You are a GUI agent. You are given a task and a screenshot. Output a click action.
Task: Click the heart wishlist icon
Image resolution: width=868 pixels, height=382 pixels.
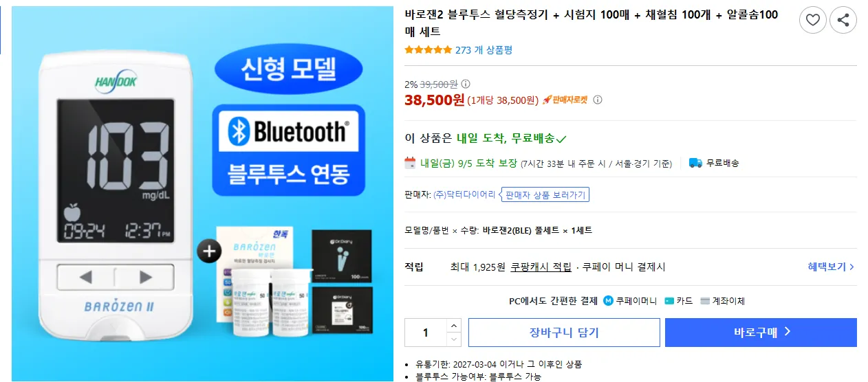812,20
